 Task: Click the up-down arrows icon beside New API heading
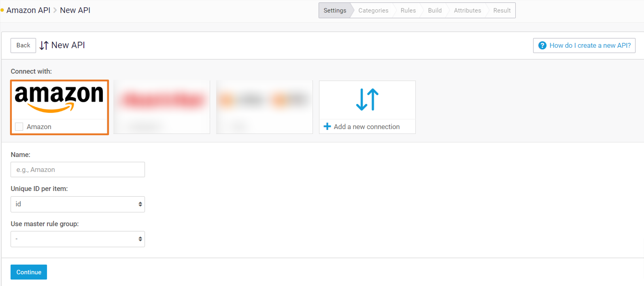tap(44, 45)
